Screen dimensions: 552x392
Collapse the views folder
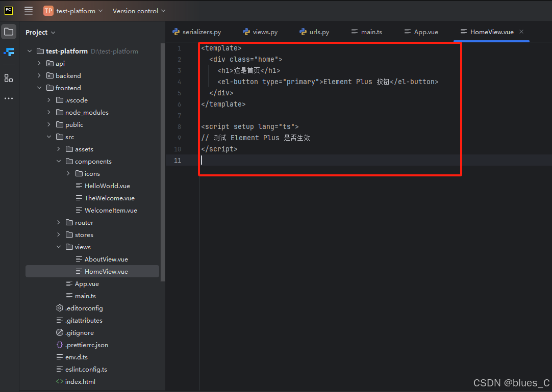59,247
